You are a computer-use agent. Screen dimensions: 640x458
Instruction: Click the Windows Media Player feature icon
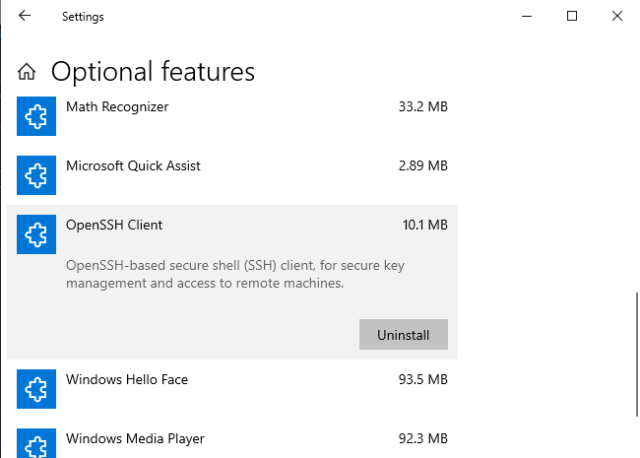click(36, 445)
